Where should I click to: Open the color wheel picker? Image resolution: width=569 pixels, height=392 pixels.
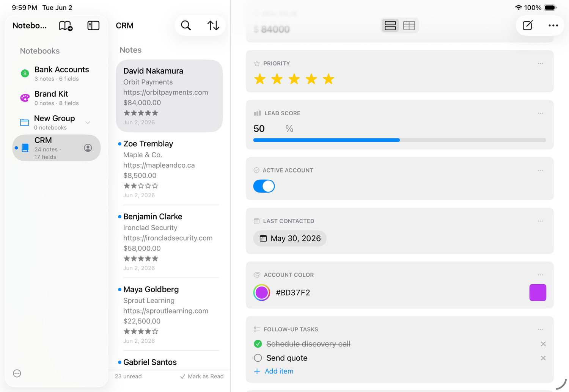[262, 293]
